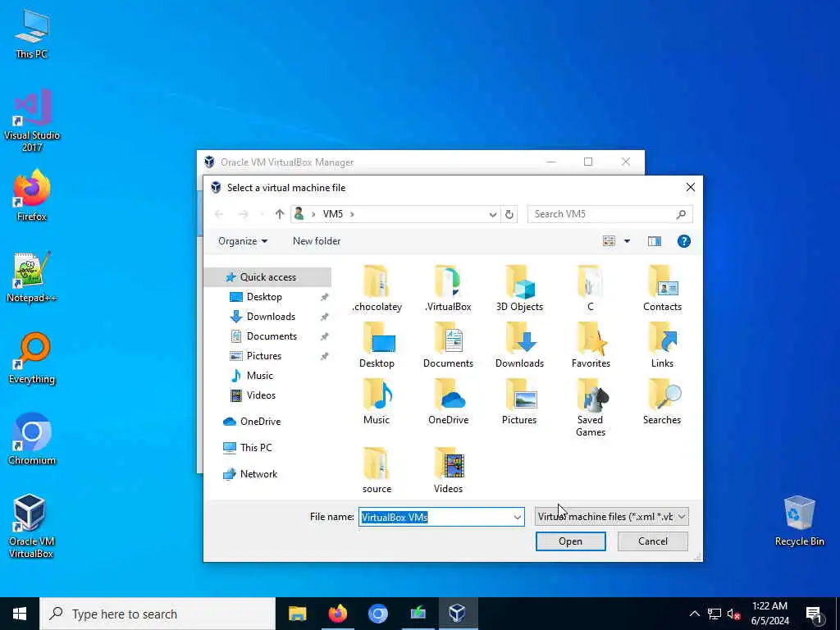
Task: Select the Downloads folder in file list
Action: pos(519,345)
